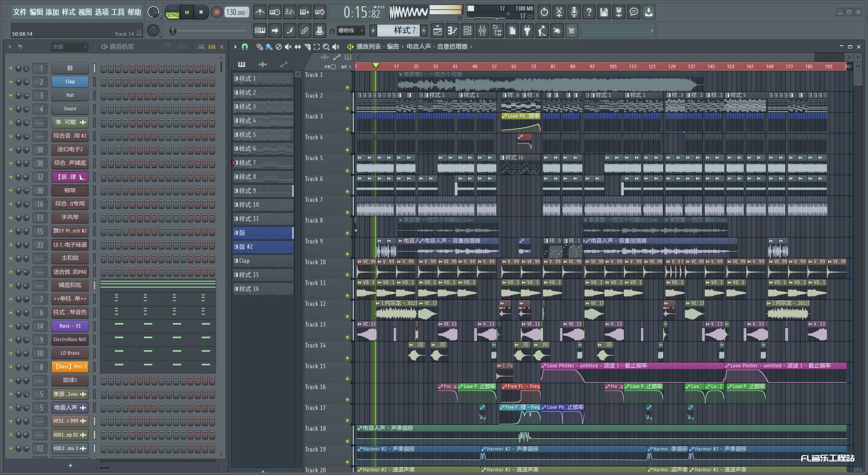
Task: Toggle the metronome icon
Action: coord(259,12)
